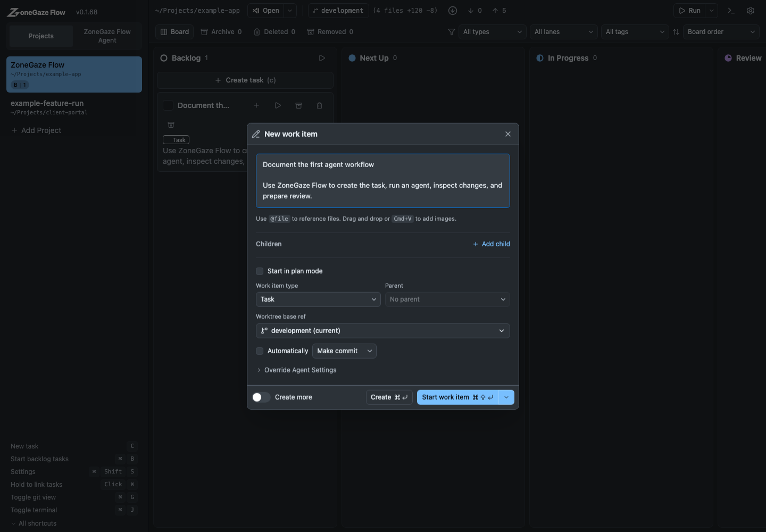Click the Backlog lane circle icon
Viewport: 766px width, 532px height.
coord(164,58)
